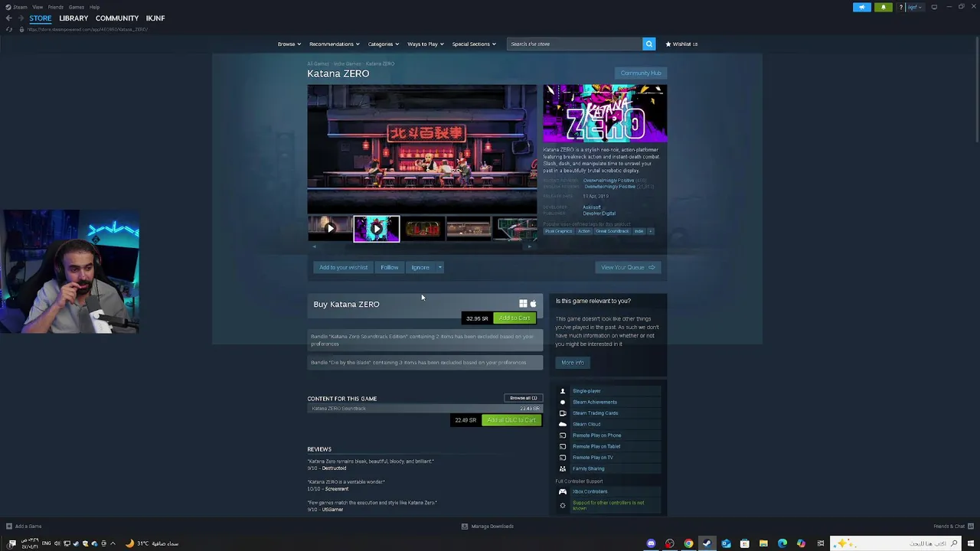Select the third screenshot thumbnail
Image resolution: width=980 pixels, height=551 pixels.
coord(423,228)
